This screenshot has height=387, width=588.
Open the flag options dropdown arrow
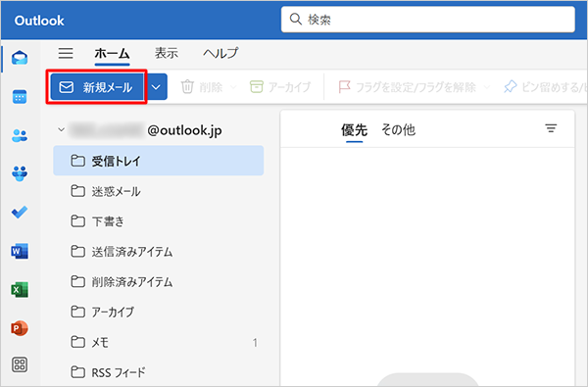(x=487, y=87)
